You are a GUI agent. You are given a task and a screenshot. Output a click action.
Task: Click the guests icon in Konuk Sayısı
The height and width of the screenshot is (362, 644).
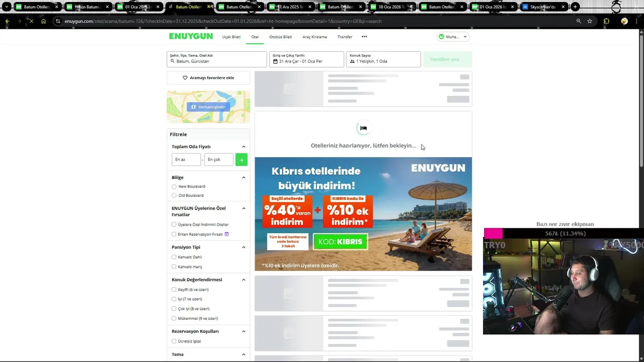pos(352,61)
